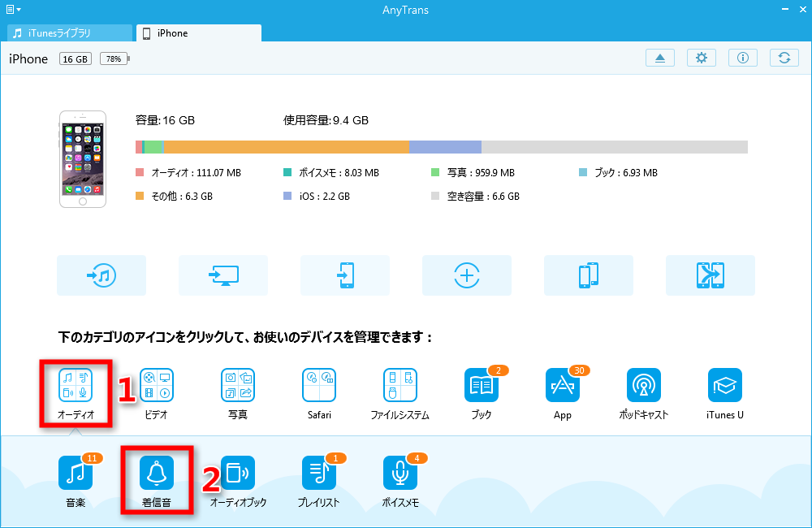Open the iTunes U category

pyautogui.click(x=724, y=385)
